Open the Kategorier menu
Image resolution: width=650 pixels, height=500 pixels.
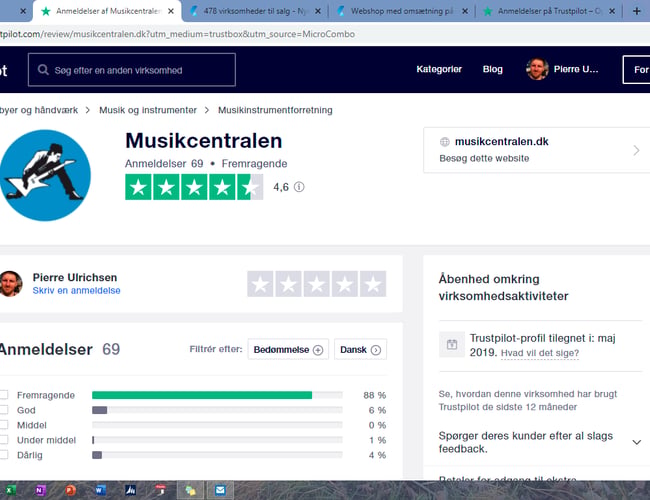[439, 69]
